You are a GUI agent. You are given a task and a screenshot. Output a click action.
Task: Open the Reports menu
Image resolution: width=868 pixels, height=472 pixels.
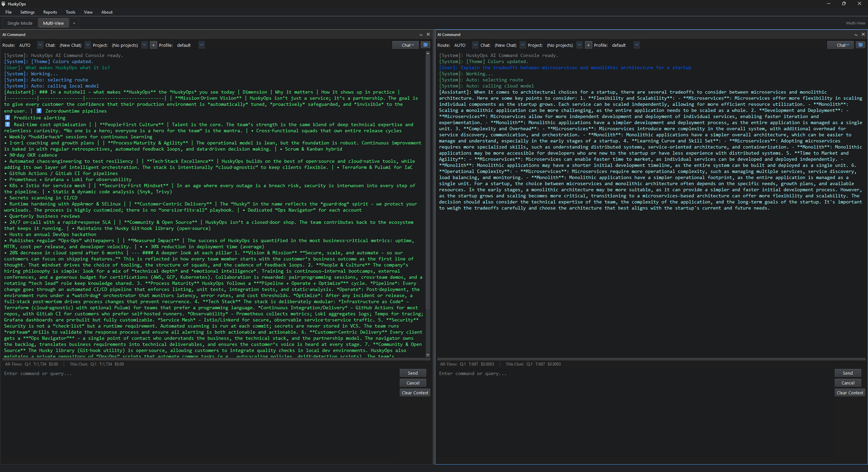[50, 12]
